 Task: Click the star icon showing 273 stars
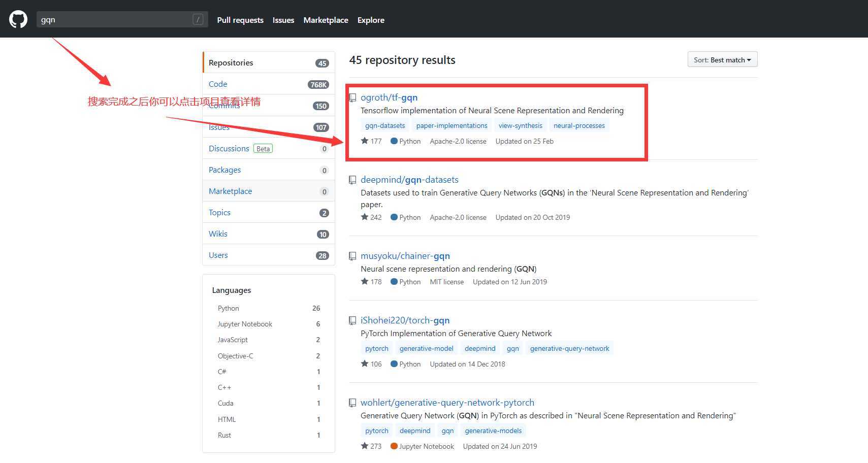[x=365, y=446]
